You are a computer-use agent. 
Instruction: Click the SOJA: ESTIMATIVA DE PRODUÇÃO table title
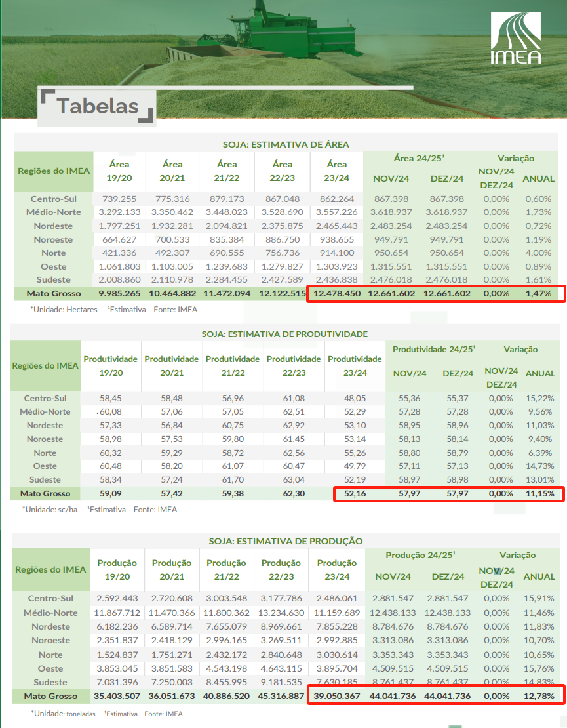tap(285, 541)
